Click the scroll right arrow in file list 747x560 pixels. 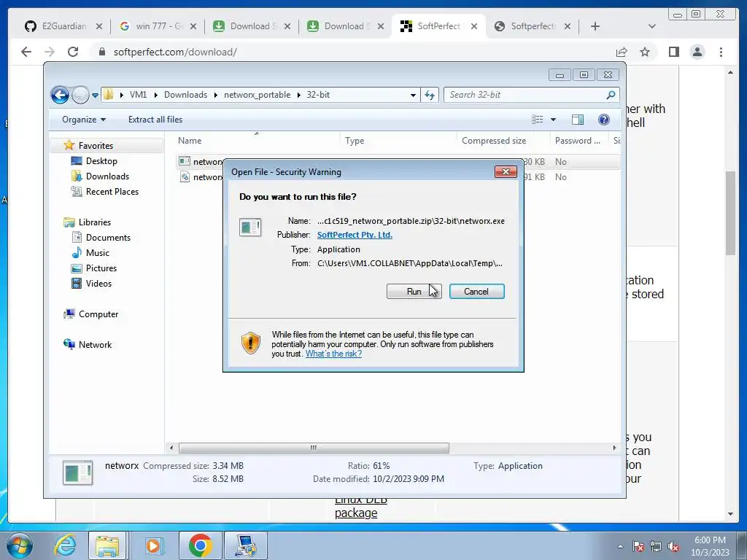click(x=614, y=448)
